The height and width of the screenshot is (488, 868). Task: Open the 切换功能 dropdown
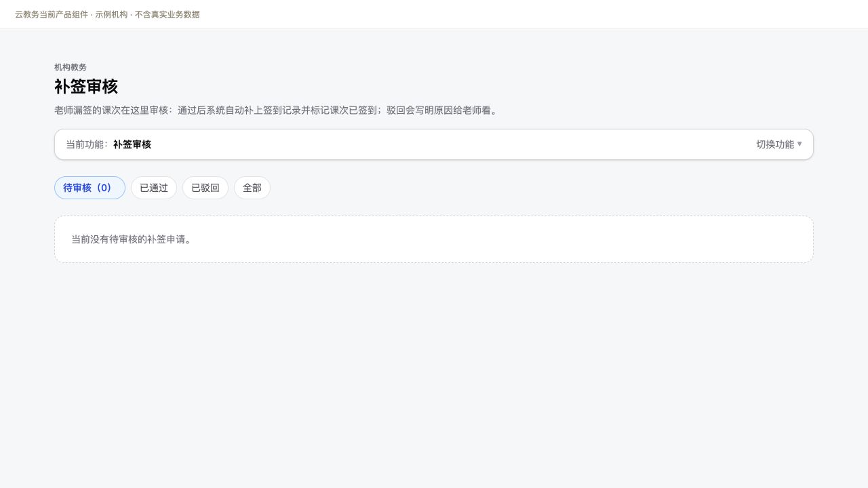tap(779, 144)
